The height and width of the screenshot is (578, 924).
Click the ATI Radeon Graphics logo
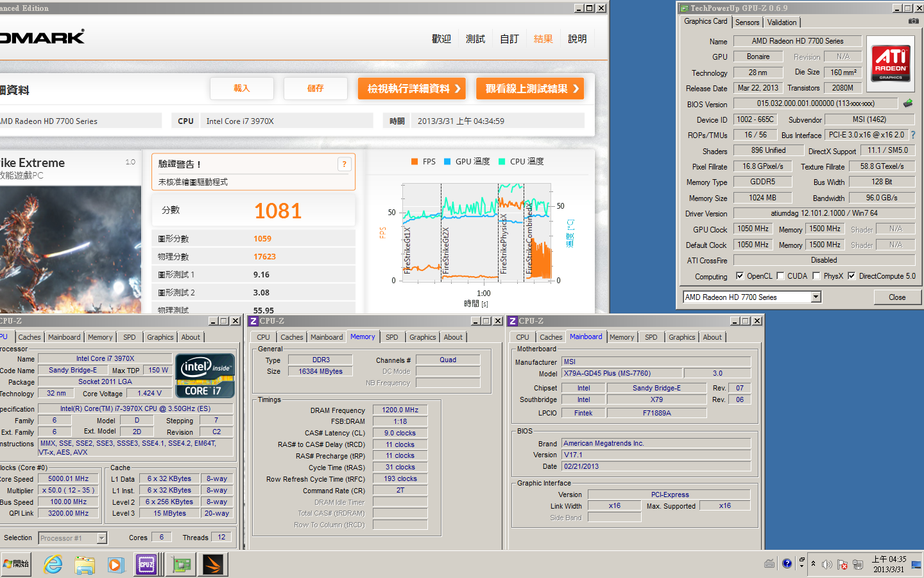(x=891, y=64)
